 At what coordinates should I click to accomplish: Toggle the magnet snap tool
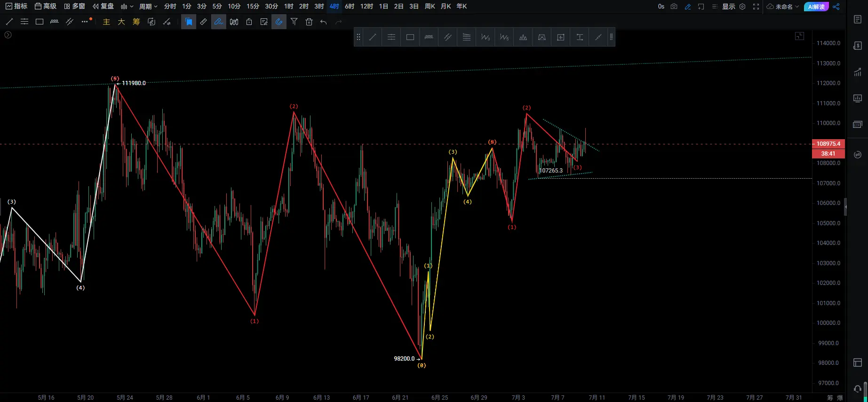pyautogui.click(x=279, y=22)
